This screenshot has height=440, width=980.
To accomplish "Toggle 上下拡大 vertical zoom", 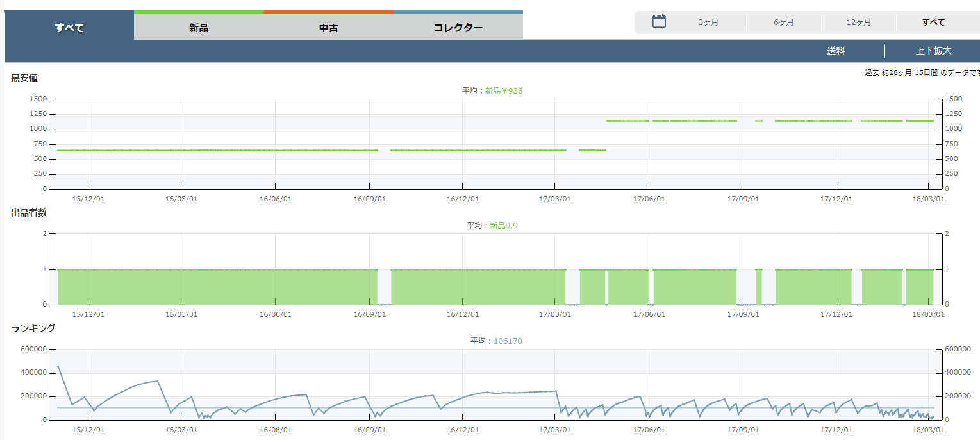I will pyautogui.click(x=933, y=51).
